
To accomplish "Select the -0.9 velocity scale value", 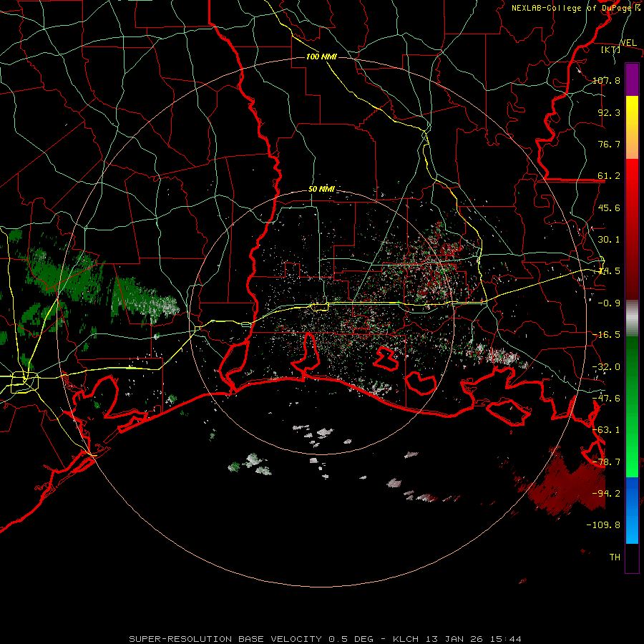I will pos(609,303).
